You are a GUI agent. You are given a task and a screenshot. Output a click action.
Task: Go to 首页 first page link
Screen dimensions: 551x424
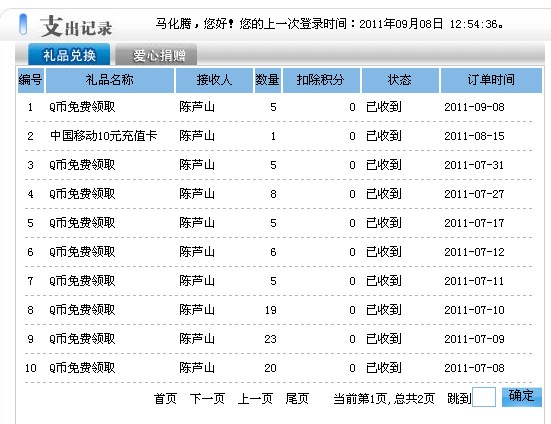point(165,399)
